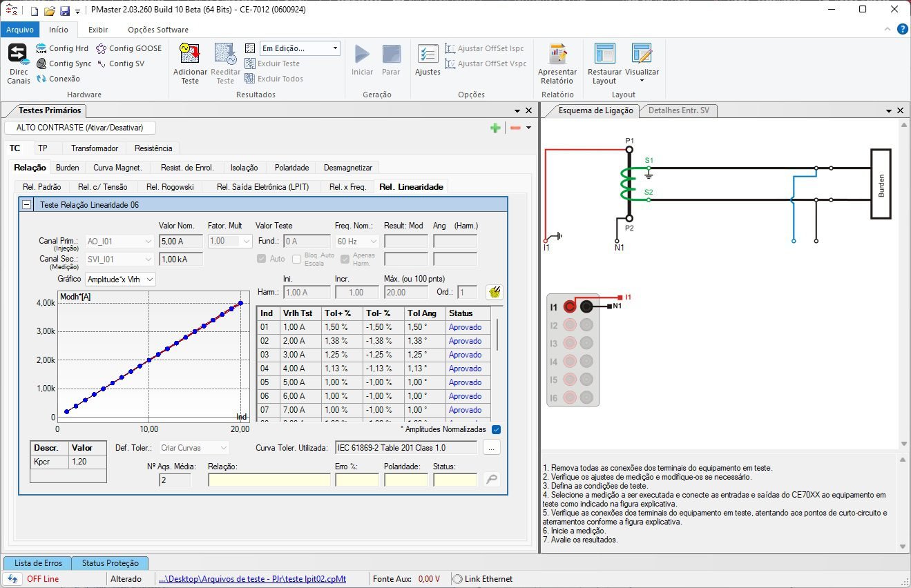Add a new test with Adicionar Teste
Screen dimensions: 911x588
click(x=189, y=62)
